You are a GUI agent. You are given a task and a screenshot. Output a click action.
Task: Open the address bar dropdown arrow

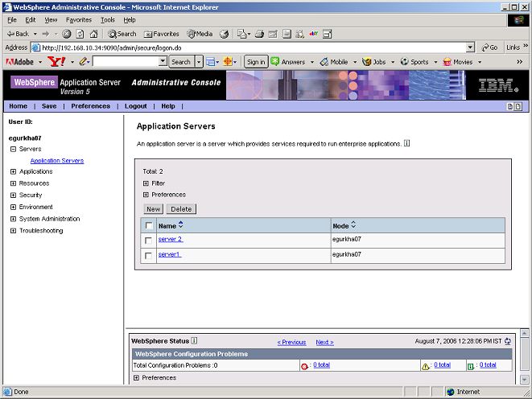[x=470, y=47]
